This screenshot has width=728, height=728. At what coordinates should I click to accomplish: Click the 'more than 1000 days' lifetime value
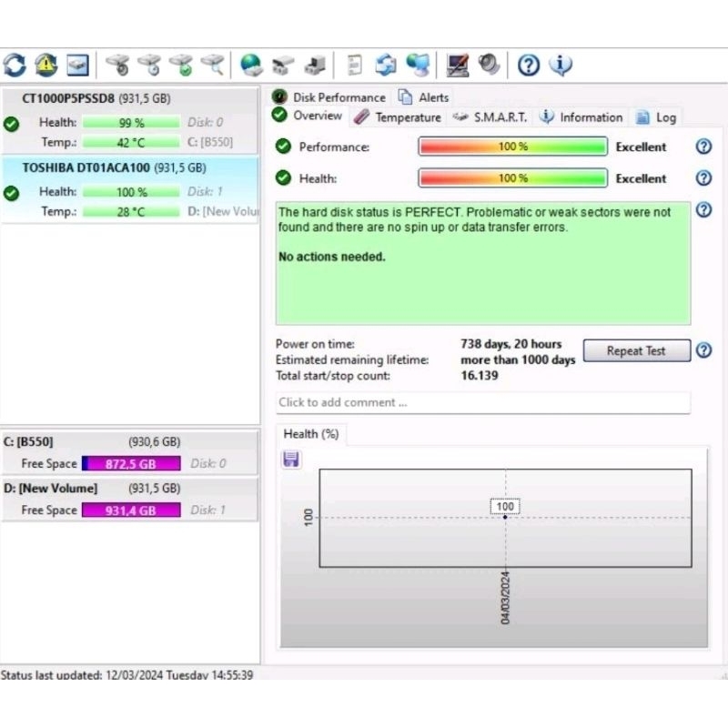pyautogui.click(x=518, y=359)
